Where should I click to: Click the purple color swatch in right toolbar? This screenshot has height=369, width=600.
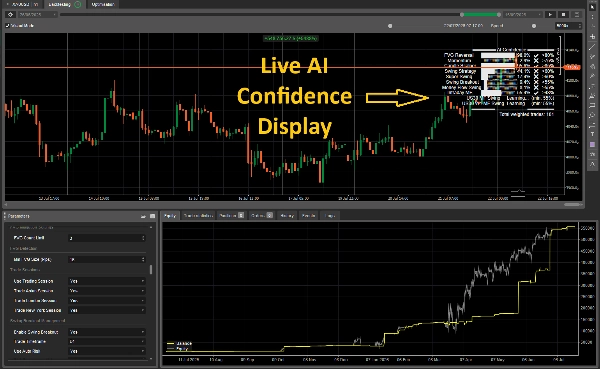pyautogui.click(x=592, y=144)
